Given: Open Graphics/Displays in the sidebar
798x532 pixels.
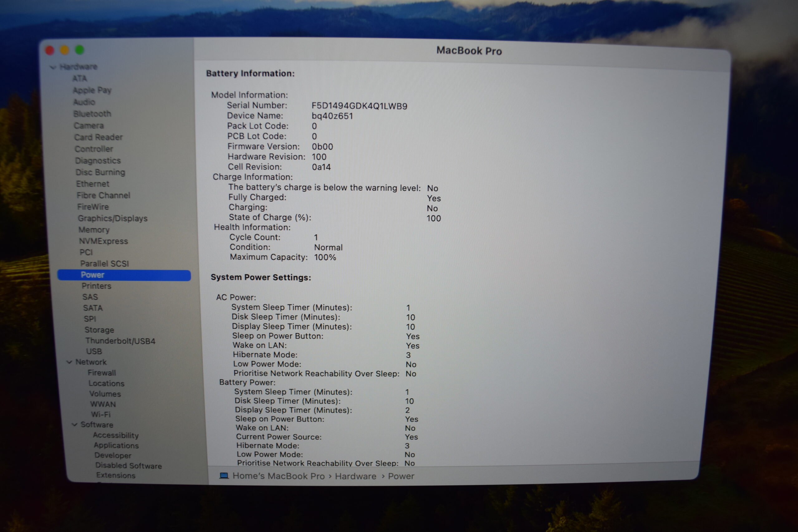Looking at the screenshot, I should click(x=113, y=218).
